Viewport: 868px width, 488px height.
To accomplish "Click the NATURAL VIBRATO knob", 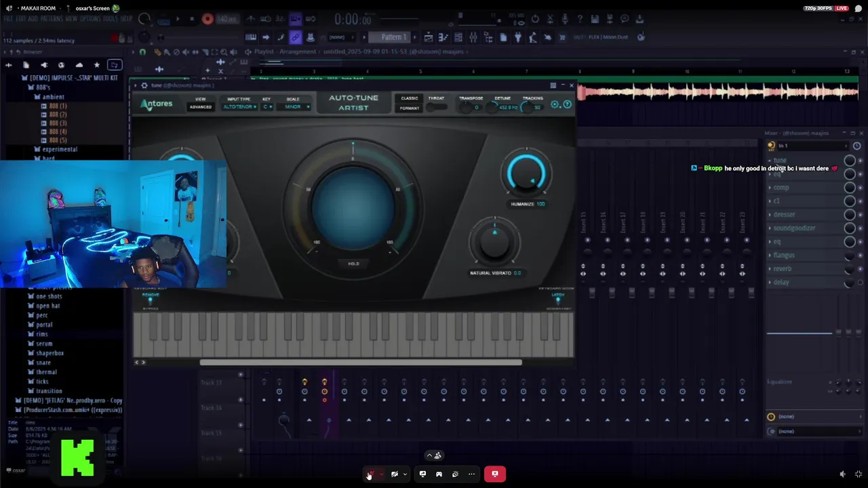I will 495,243.
